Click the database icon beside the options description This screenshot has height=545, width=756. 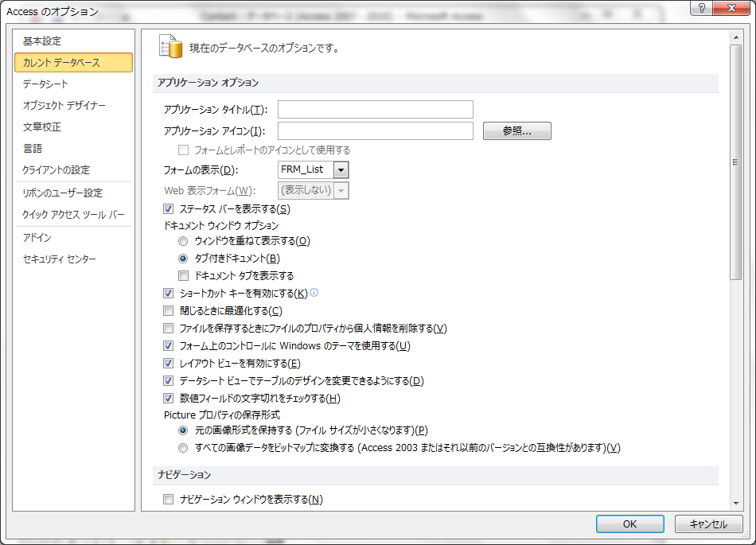167,46
